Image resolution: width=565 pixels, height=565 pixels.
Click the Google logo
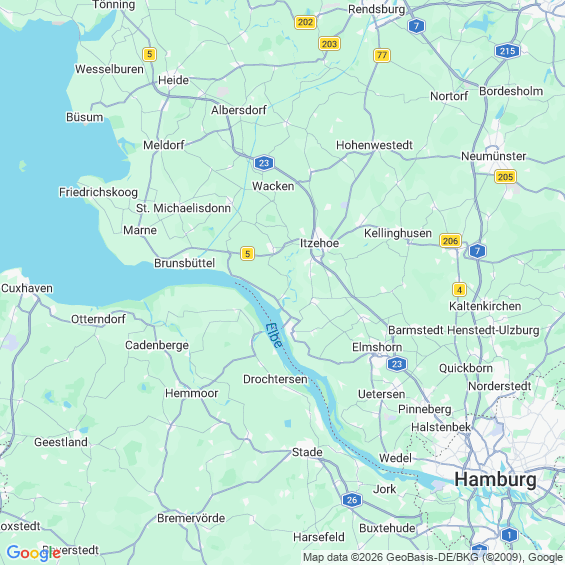coord(33,553)
